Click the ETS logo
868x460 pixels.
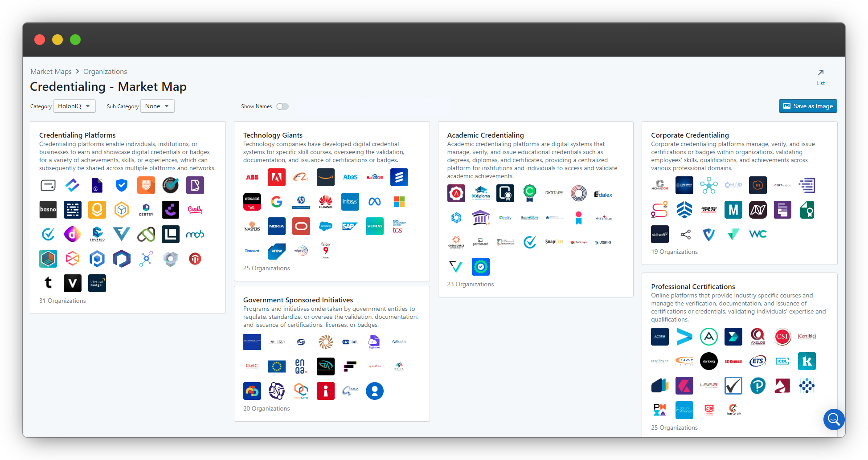coord(758,361)
